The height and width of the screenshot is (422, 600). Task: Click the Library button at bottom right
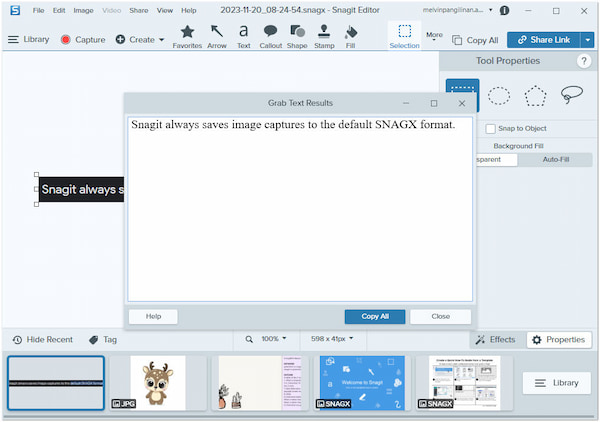[x=556, y=383]
